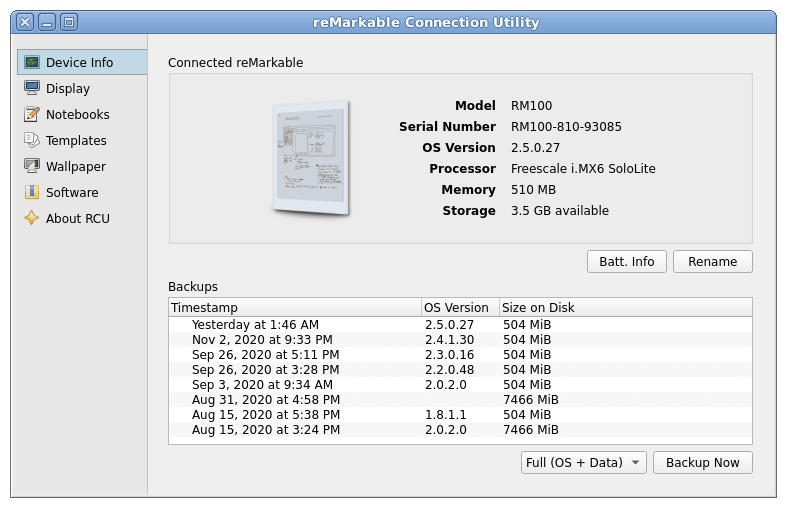Screen dimensions: 787x508
Task: Select Device Info label in sidebar
Action: tap(79, 62)
